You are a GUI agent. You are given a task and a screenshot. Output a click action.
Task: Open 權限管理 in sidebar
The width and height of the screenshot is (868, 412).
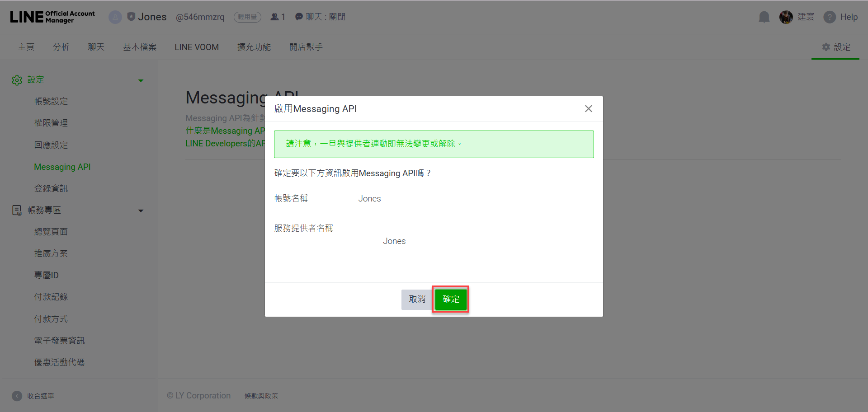pyautogui.click(x=51, y=123)
